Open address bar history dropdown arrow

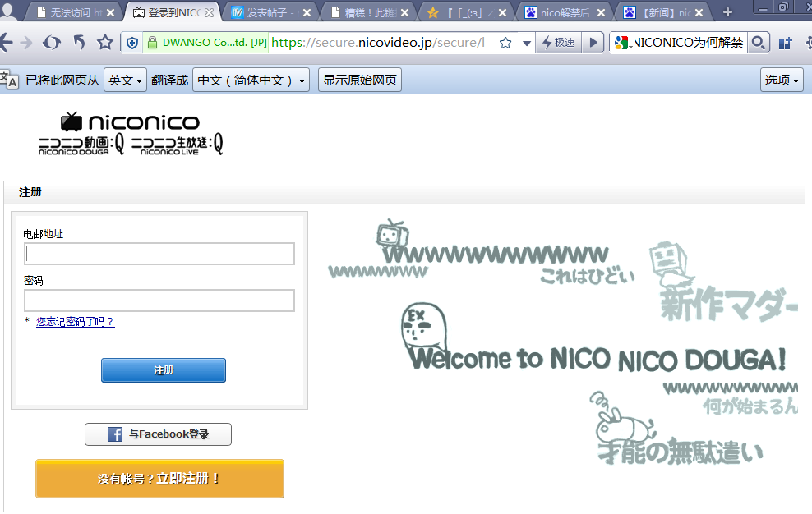coord(527,43)
